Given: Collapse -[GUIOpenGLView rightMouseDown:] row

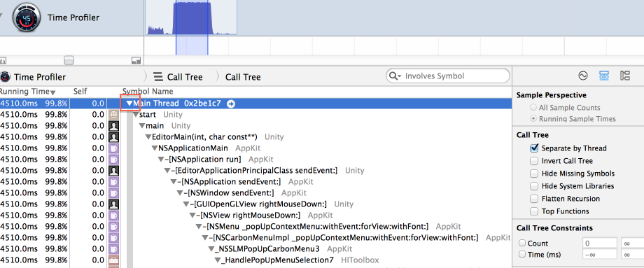Looking at the screenshot, I should coord(186,204).
